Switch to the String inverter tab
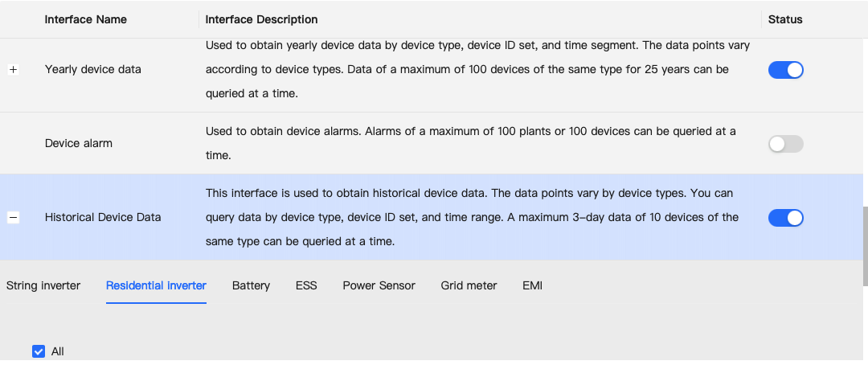 43,286
